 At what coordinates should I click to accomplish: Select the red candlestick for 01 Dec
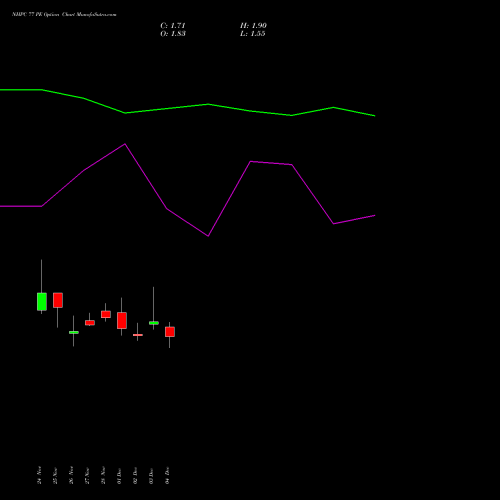(122, 320)
